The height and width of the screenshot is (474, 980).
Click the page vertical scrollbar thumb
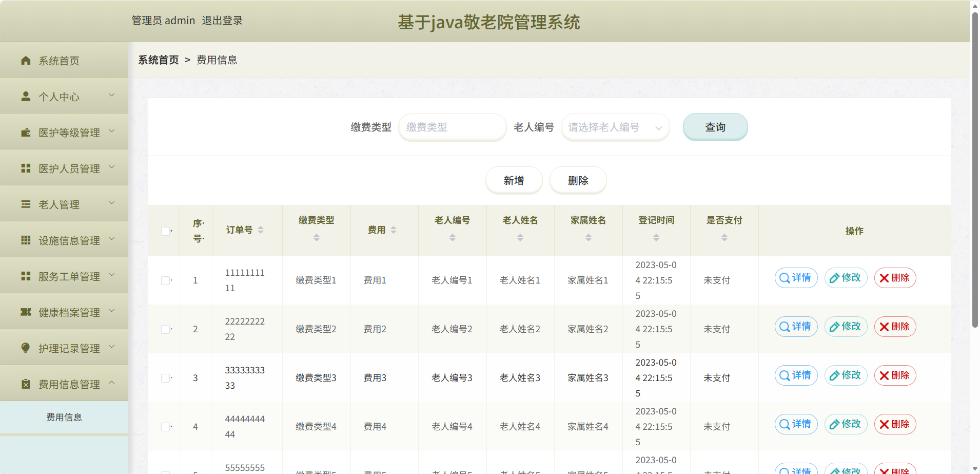[975, 169]
